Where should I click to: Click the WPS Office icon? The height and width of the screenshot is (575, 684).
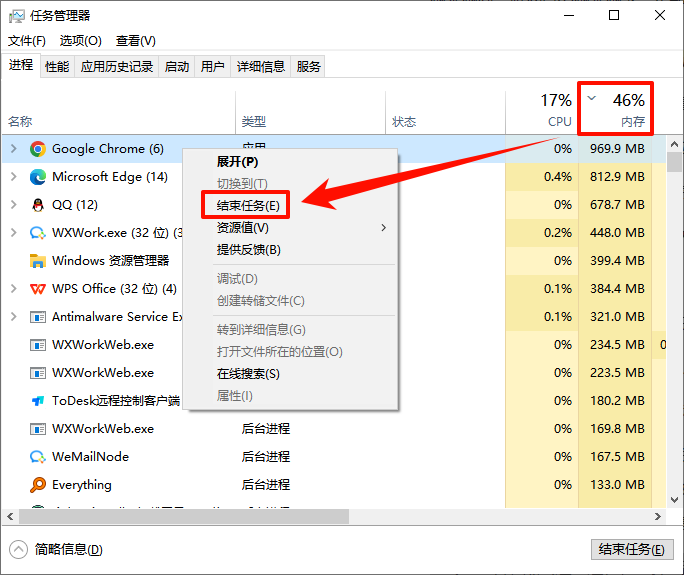(38, 289)
